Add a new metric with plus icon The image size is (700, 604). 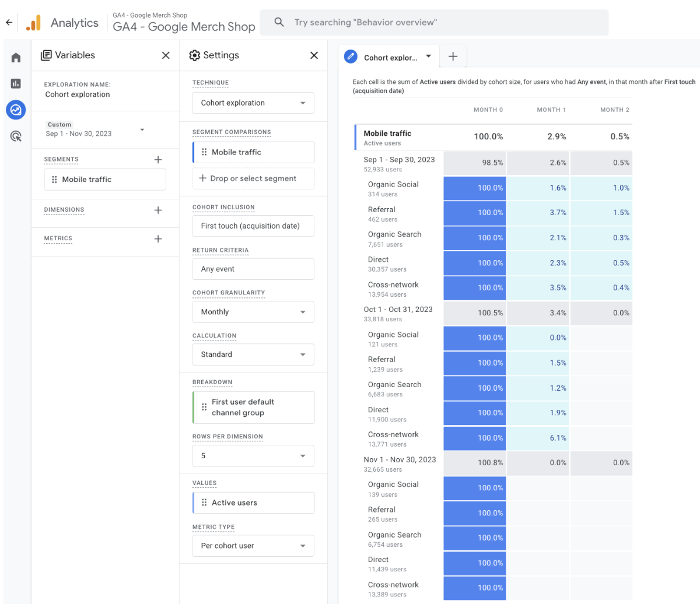(157, 239)
